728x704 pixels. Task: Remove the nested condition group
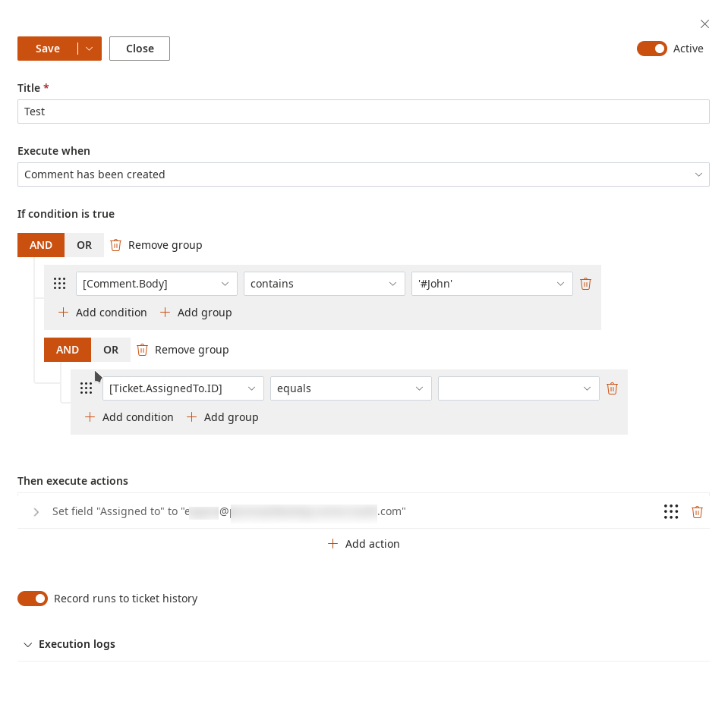click(183, 350)
